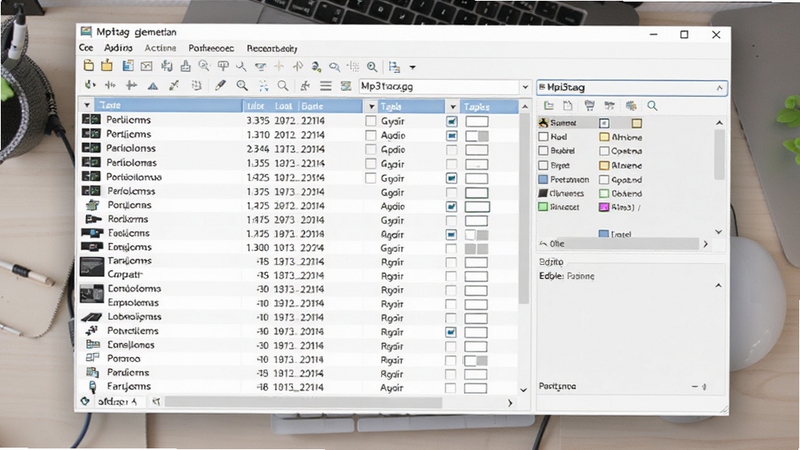This screenshot has width=800, height=450.
Task: Click the down chevron below the Sannee list
Action: tap(719, 232)
